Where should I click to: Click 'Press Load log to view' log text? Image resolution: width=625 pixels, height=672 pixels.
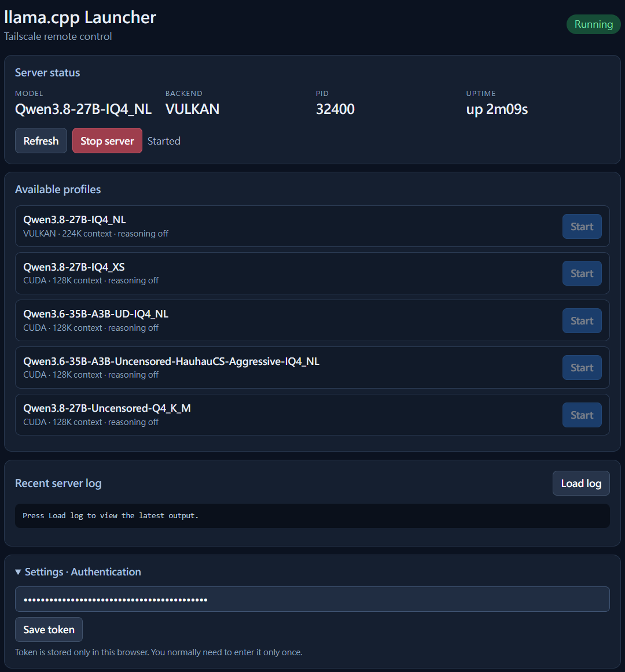point(111,516)
